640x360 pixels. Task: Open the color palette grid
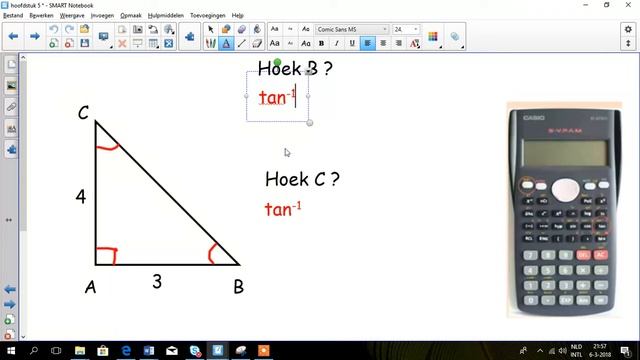click(433, 37)
